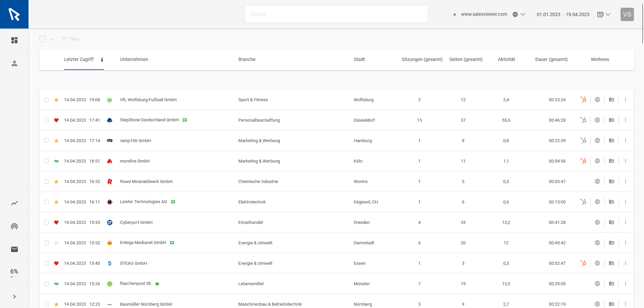Image resolution: width=644 pixels, height=308 pixels.
Task: Open three-dot menu for ramp106 GmbH row
Action: coord(625,140)
